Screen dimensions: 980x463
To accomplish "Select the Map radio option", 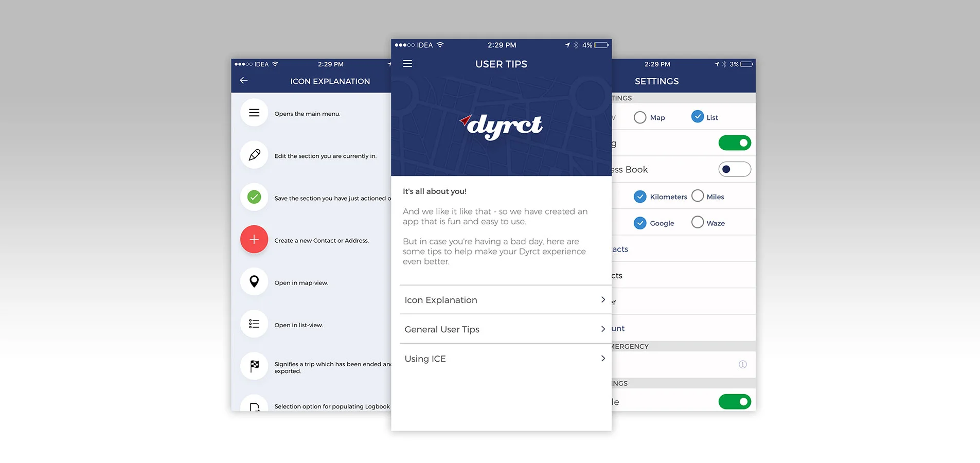I will point(640,117).
